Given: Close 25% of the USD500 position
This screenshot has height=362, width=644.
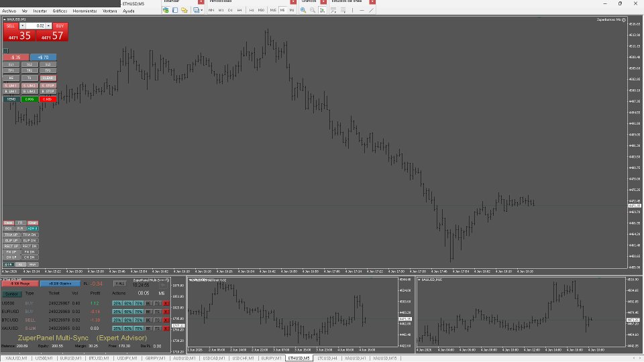Looking at the screenshot, I should point(117,303).
